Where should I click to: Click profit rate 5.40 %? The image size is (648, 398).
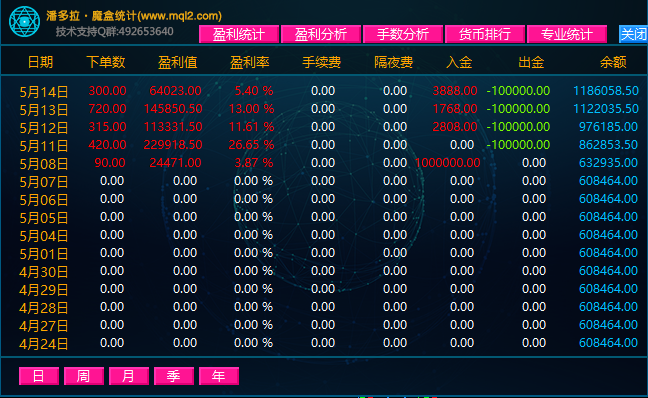click(254, 91)
